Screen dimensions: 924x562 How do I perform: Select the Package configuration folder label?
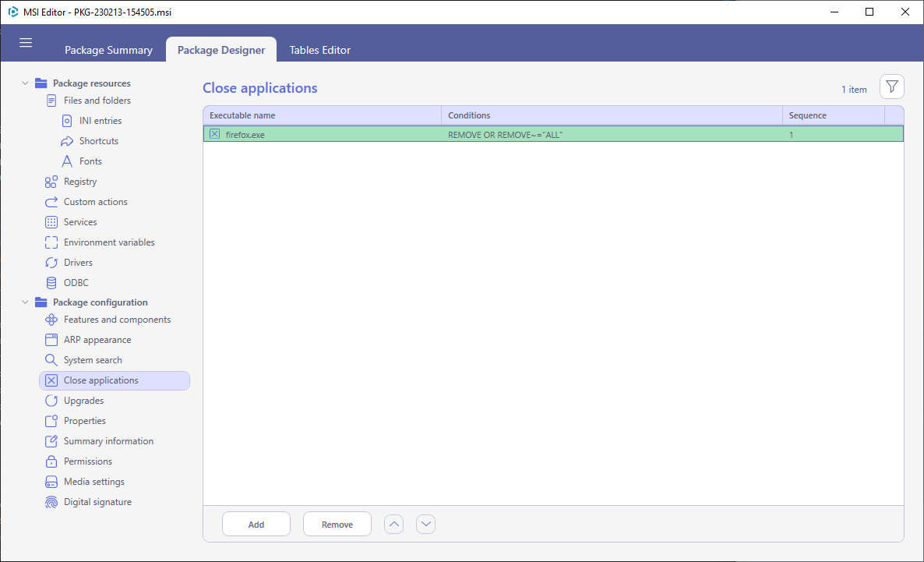tap(101, 302)
